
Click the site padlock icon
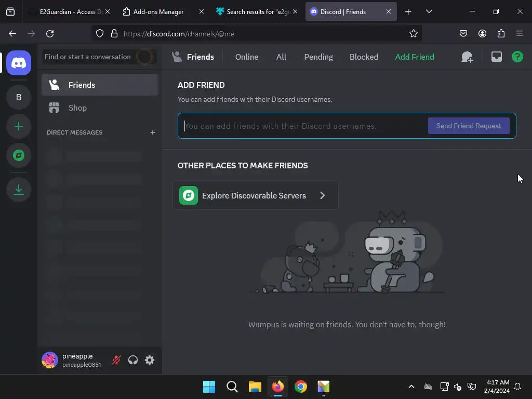[x=114, y=34]
